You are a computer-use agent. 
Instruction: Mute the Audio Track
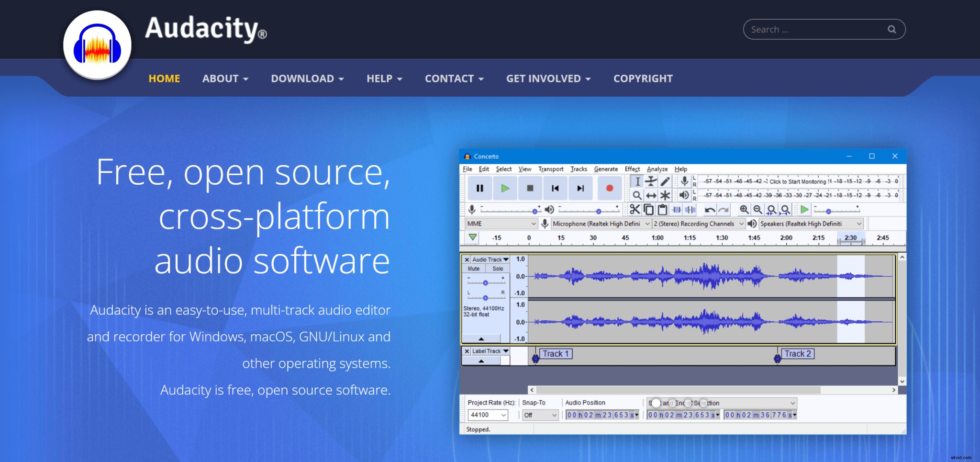coord(473,269)
